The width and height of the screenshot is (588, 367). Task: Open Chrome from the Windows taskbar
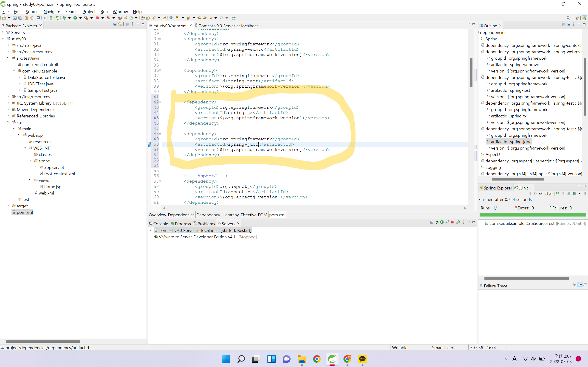(317, 359)
